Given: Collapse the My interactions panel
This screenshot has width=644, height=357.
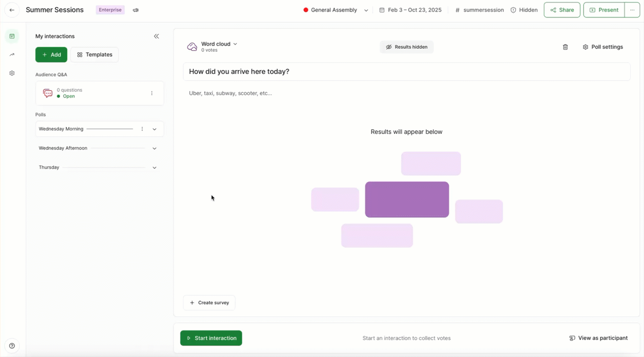Looking at the screenshot, I should click(156, 36).
